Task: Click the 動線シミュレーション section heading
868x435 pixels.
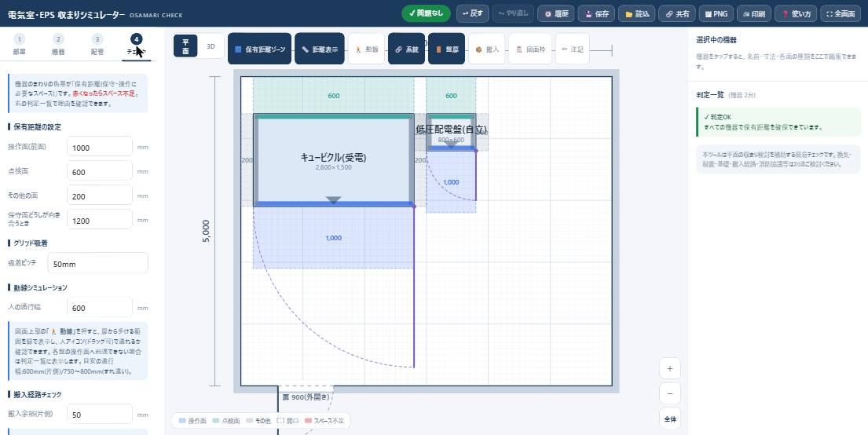Action: [40, 288]
